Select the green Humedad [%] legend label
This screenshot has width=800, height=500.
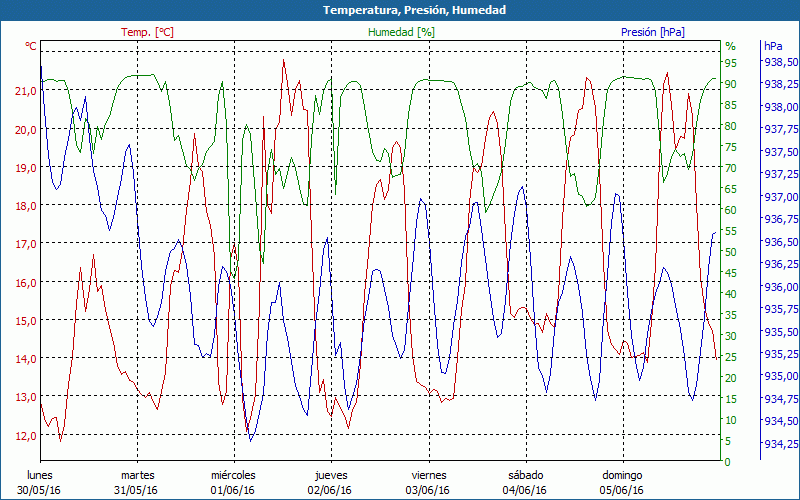click(402, 32)
